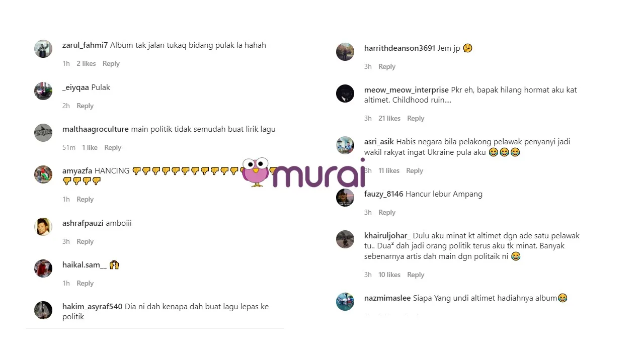Reply to zarul_fahmi7's comment
644x362 pixels.
(x=111, y=63)
